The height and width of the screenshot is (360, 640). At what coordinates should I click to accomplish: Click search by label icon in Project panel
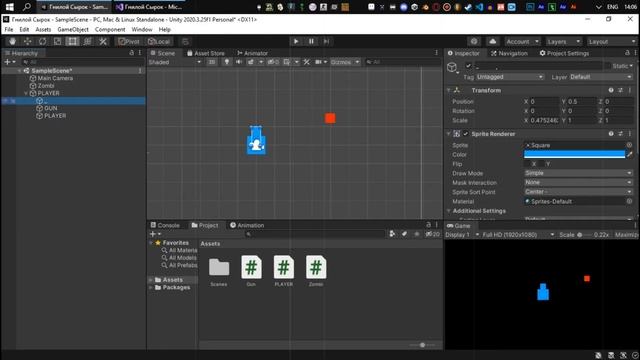[404, 234]
